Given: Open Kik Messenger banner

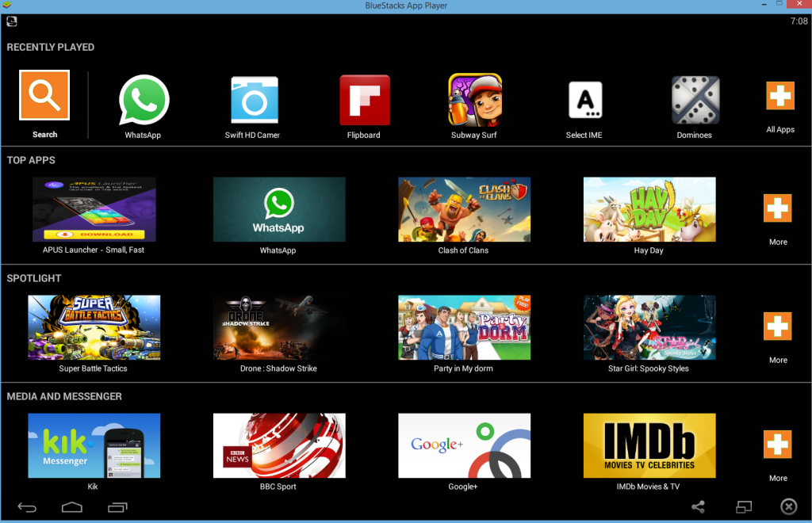Looking at the screenshot, I should [94, 445].
